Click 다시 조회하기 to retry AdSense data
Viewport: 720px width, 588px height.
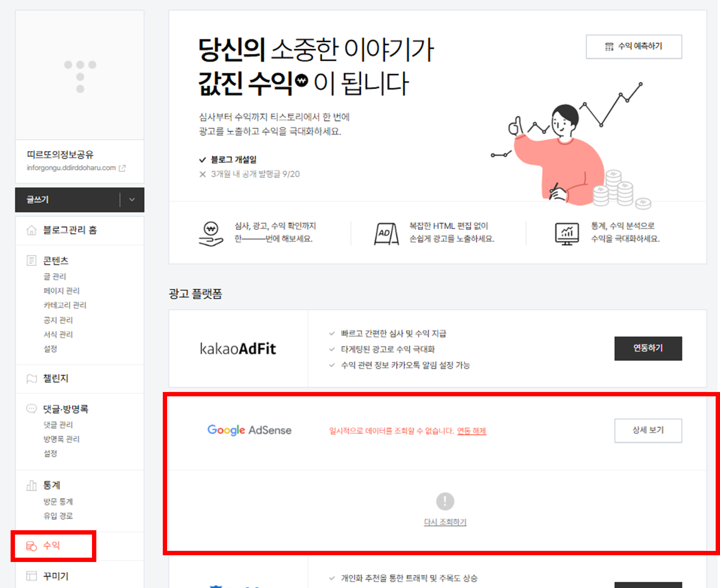(445, 522)
